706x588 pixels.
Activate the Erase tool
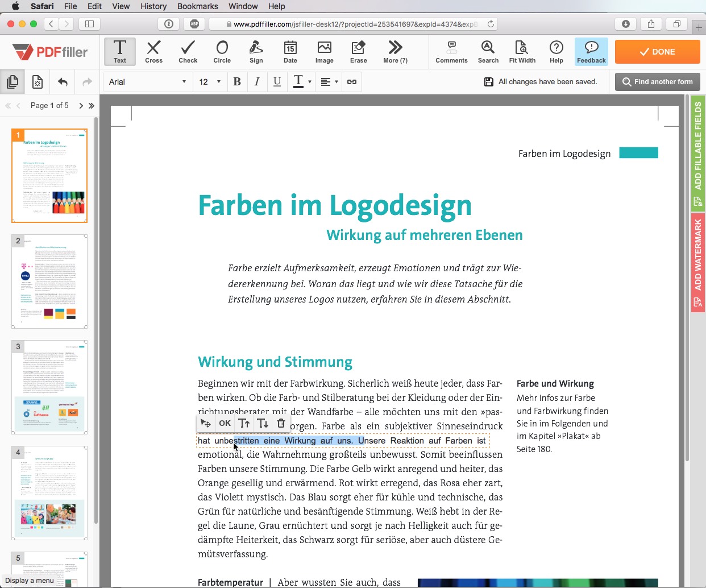(x=359, y=52)
